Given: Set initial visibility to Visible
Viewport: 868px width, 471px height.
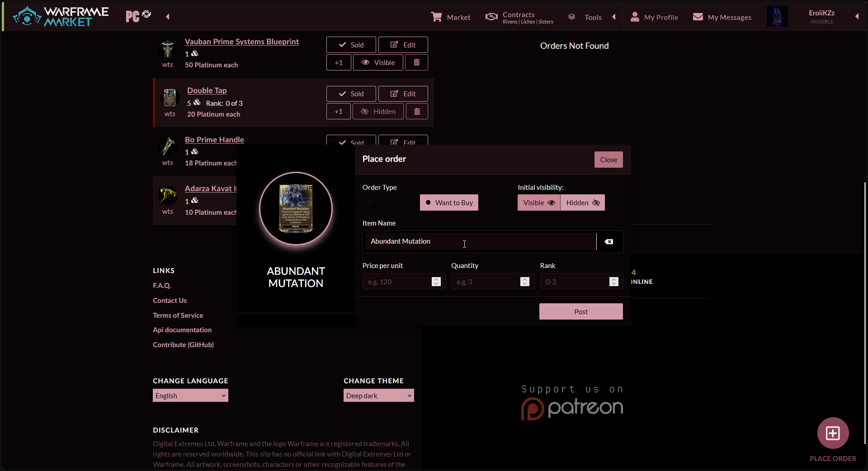Looking at the screenshot, I should (539, 203).
